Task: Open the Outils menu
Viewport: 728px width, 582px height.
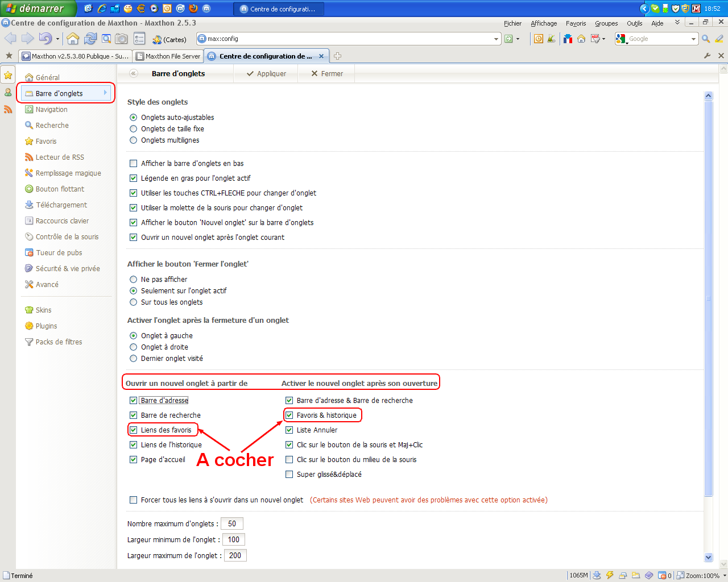Action: pyautogui.click(x=635, y=23)
